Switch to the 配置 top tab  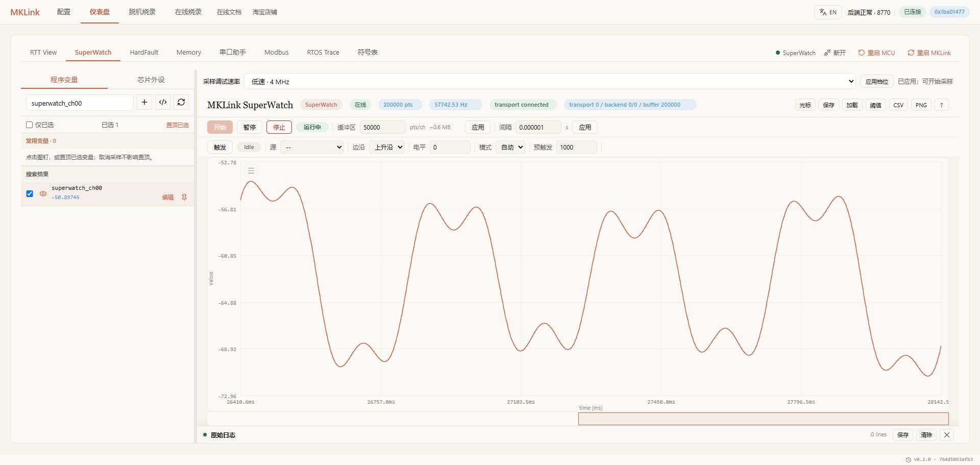click(x=64, y=12)
